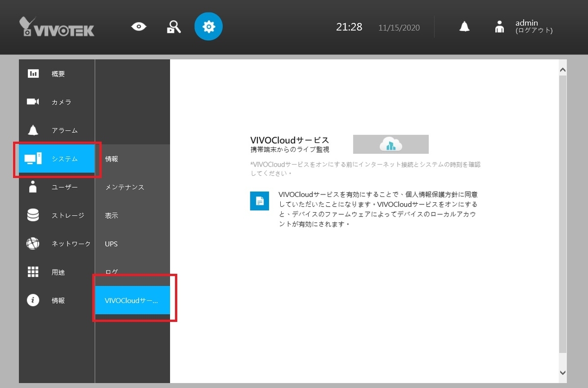Click the ネットワーク globe icon
The height and width of the screenshot is (388, 588).
pos(33,243)
